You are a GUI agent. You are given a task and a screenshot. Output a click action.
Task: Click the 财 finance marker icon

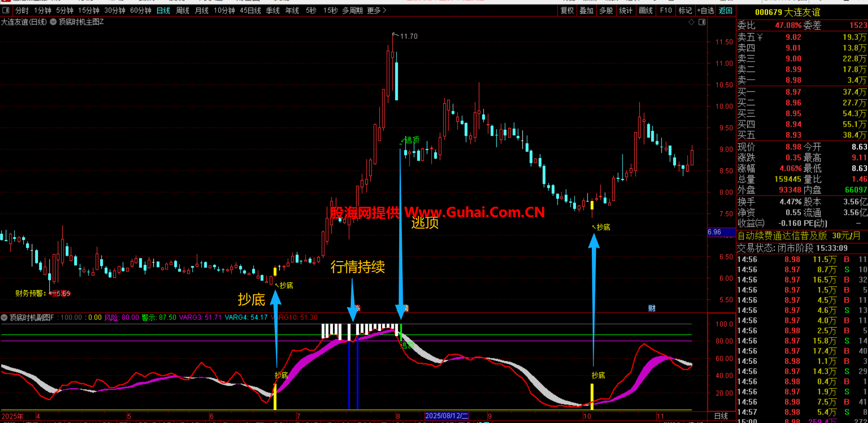coord(651,308)
